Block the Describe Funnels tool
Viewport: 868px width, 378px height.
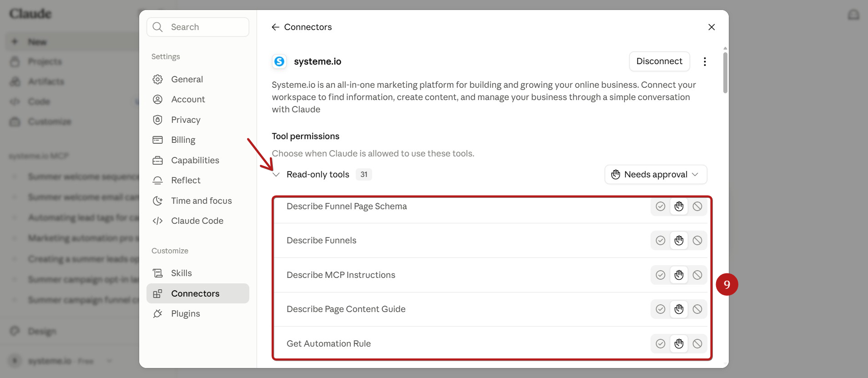coord(697,241)
